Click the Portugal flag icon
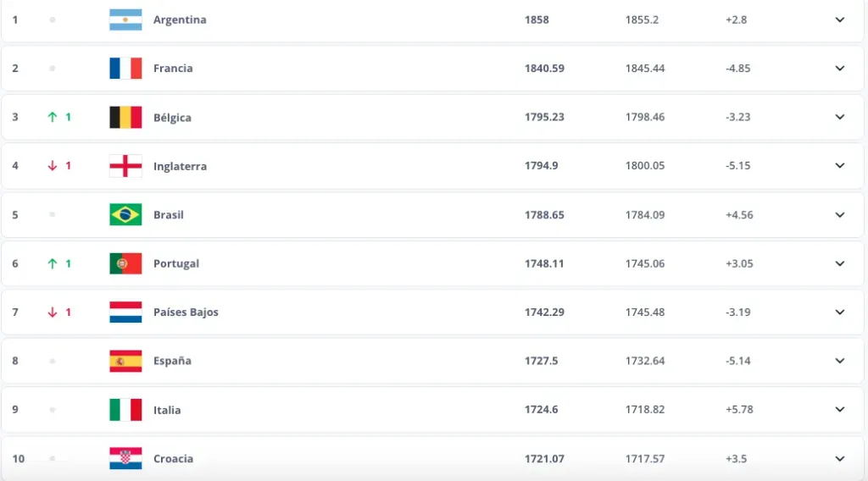868x481 pixels. tap(125, 263)
